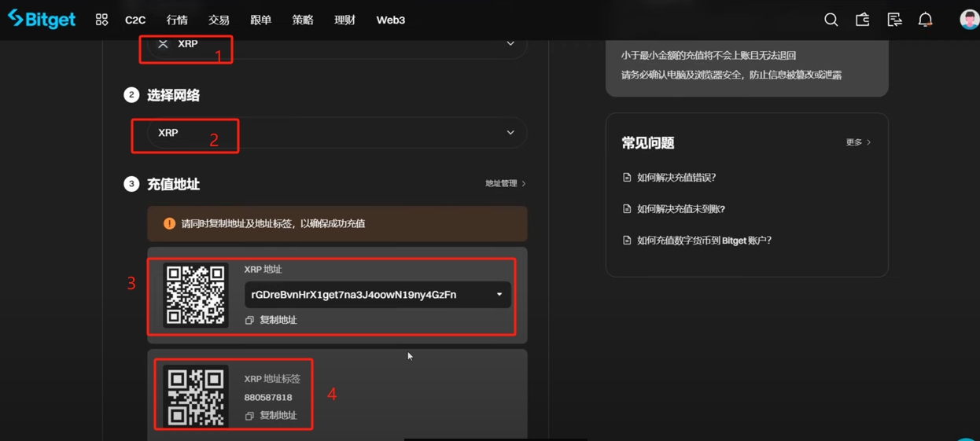
Task: Open the 理财 menu
Action: [344, 20]
